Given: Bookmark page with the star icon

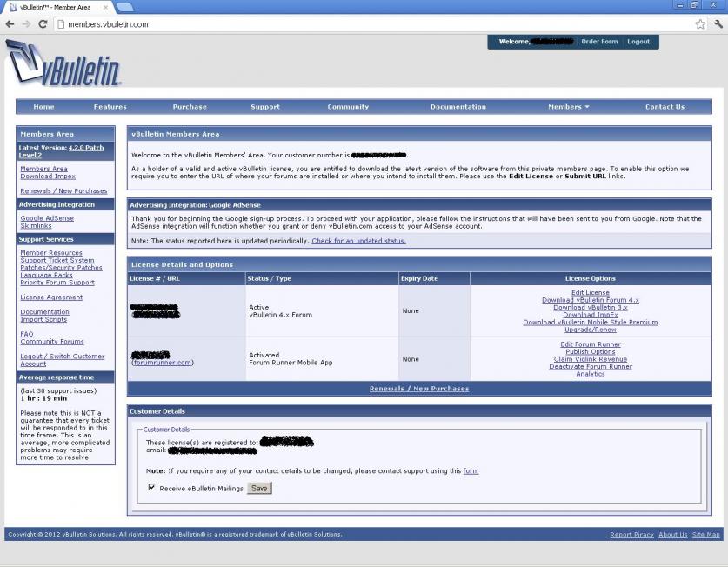Looking at the screenshot, I should coord(700,24).
